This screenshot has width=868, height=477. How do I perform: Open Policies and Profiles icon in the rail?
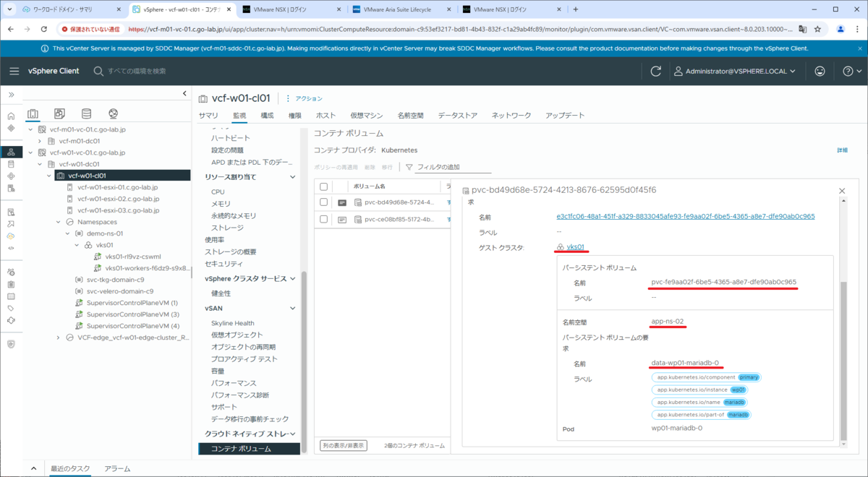click(11, 212)
